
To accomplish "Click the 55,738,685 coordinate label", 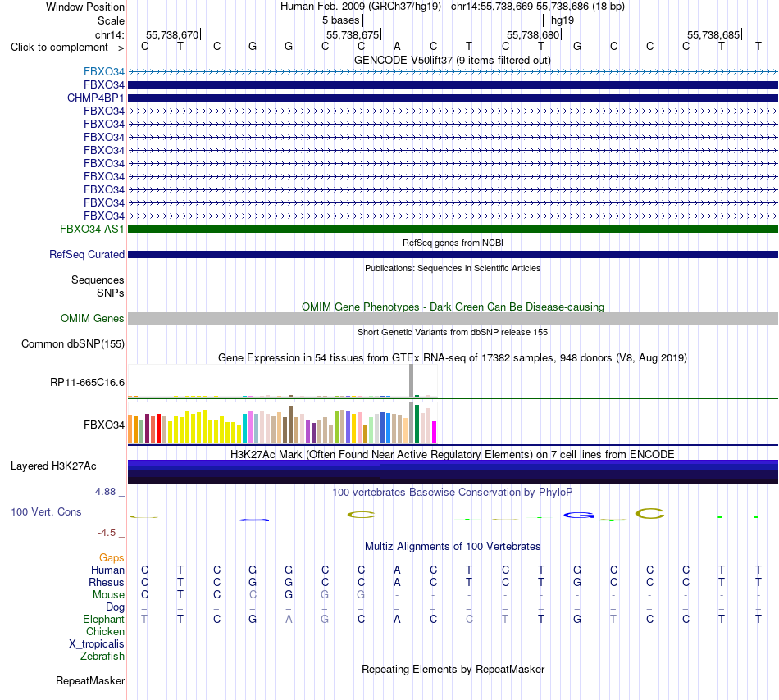I will [x=713, y=34].
